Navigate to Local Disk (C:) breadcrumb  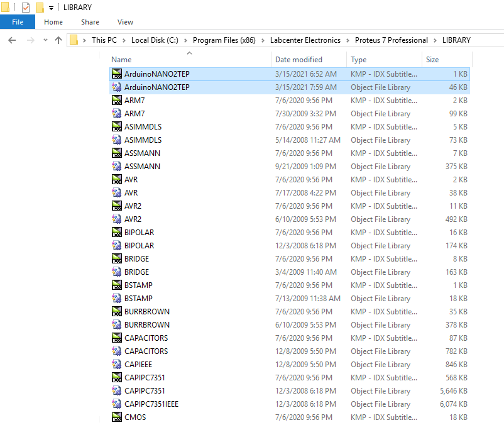(155, 40)
